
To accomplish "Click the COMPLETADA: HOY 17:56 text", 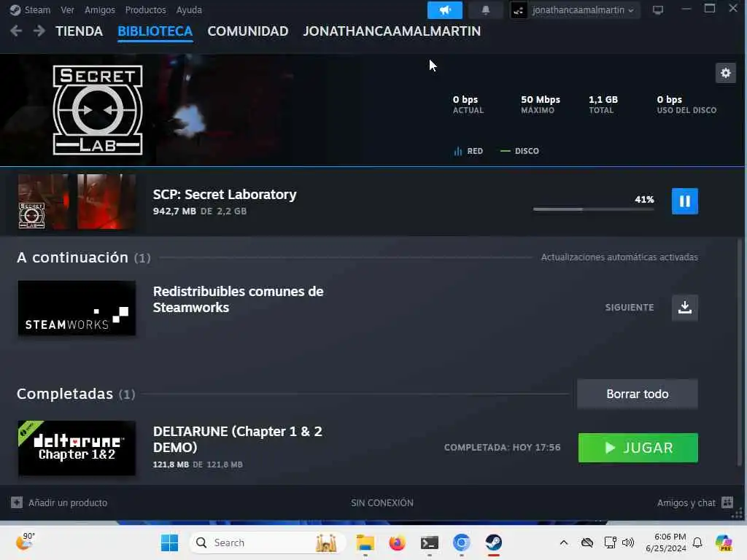I will click(502, 448).
